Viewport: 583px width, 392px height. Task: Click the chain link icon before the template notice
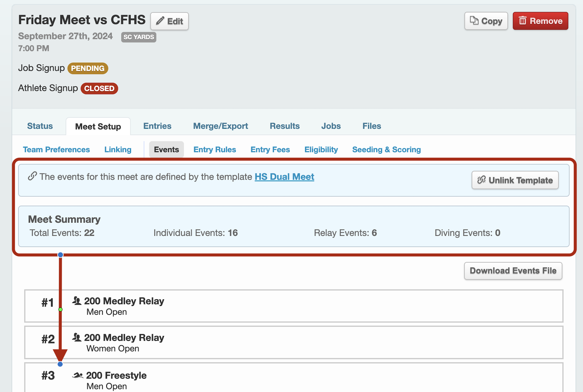pyautogui.click(x=32, y=176)
